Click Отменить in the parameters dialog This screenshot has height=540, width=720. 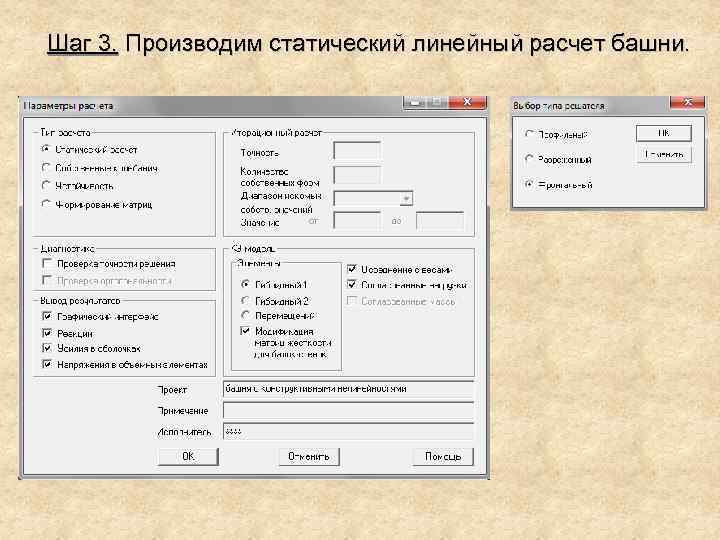click(309, 456)
